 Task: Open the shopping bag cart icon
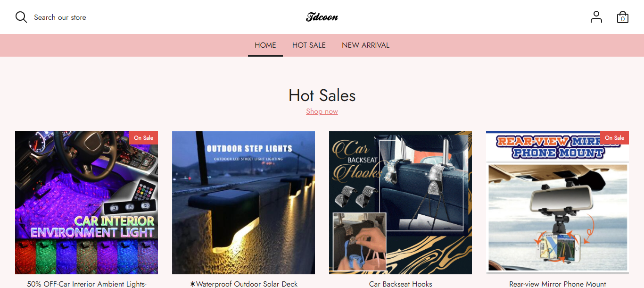(x=623, y=17)
